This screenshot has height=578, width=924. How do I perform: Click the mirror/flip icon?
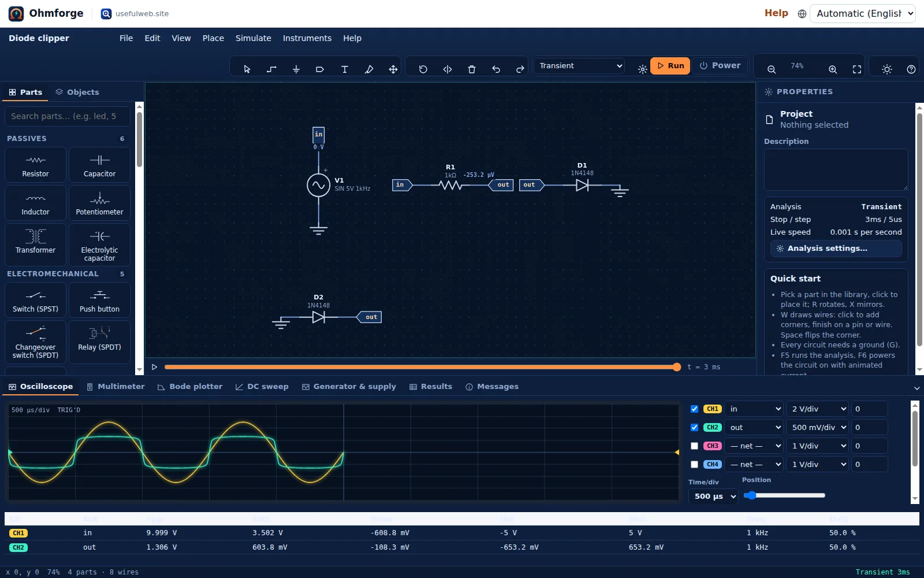pyautogui.click(x=447, y=69)
